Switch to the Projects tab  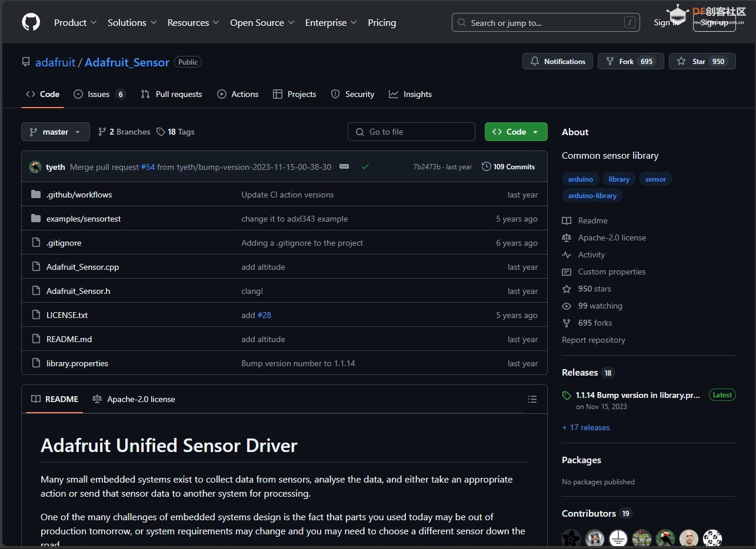[x=294, y=94]
